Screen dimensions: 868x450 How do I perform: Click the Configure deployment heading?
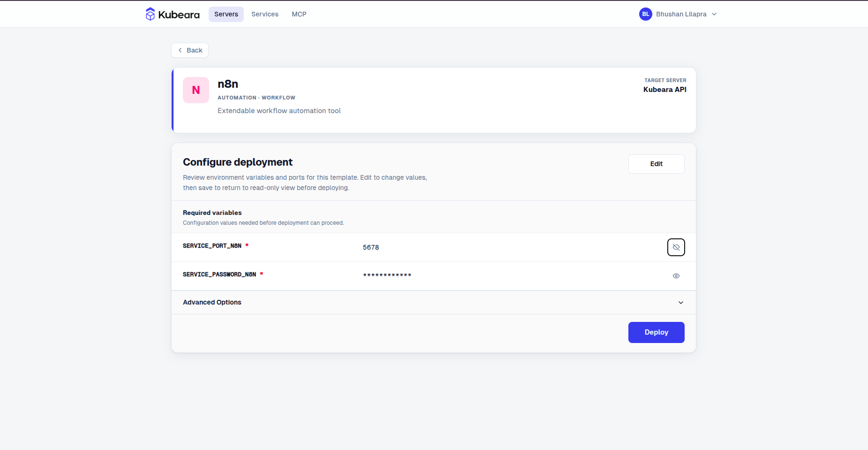238,162
